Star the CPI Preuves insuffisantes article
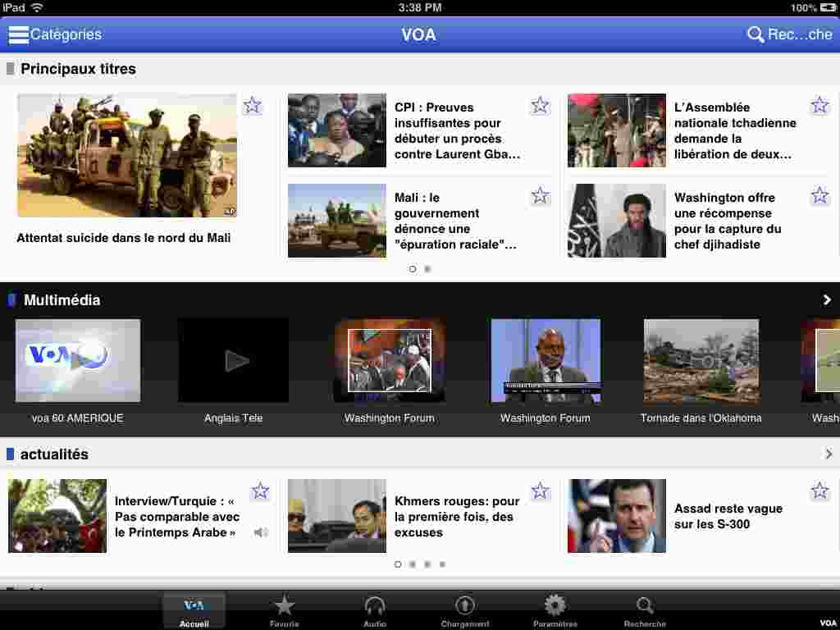The image size is (840, 630). 540,106
